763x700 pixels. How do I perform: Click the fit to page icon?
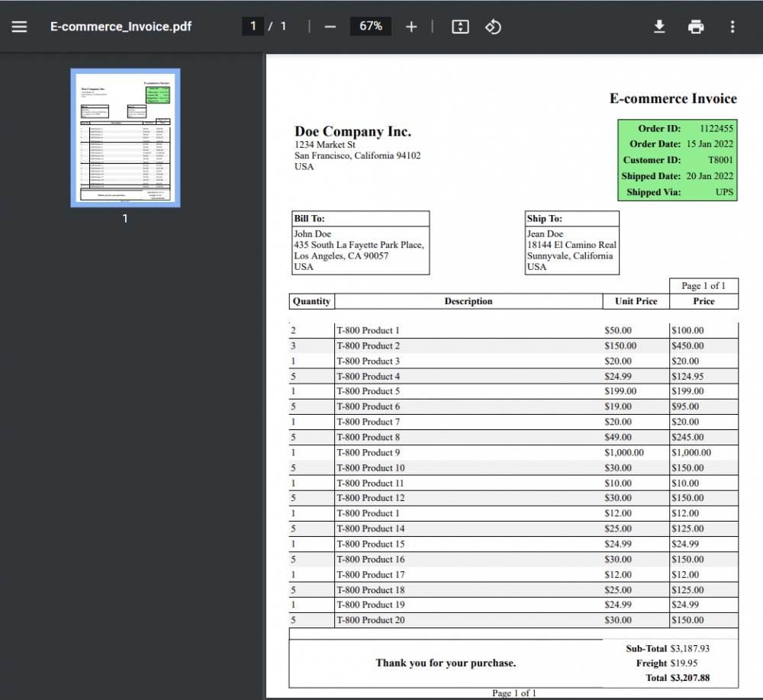(x=460, y=27)
